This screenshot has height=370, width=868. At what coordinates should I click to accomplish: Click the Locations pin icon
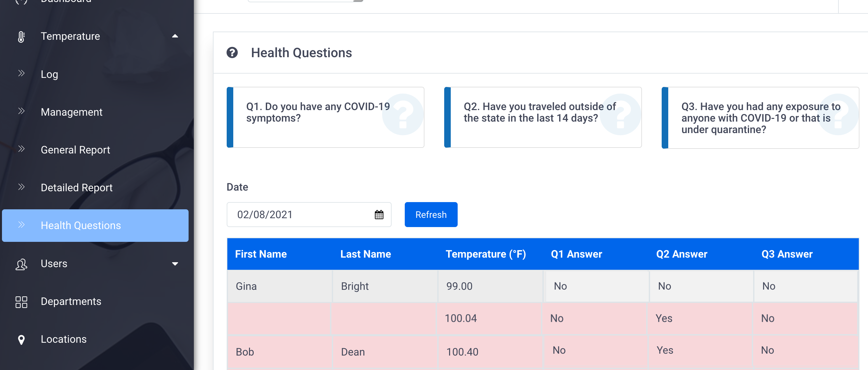pyautogui.click(x=21, y=340)
